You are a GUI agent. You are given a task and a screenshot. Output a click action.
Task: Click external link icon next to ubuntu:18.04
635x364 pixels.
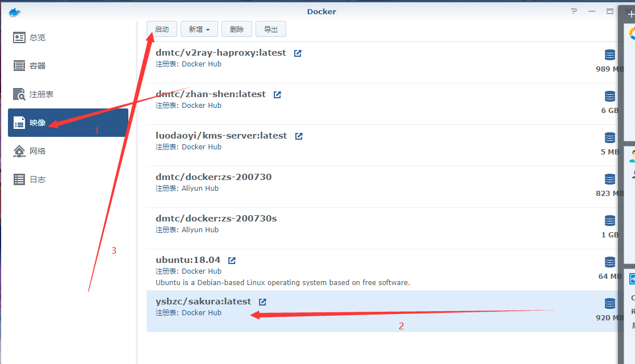click(x=232, y=260)
